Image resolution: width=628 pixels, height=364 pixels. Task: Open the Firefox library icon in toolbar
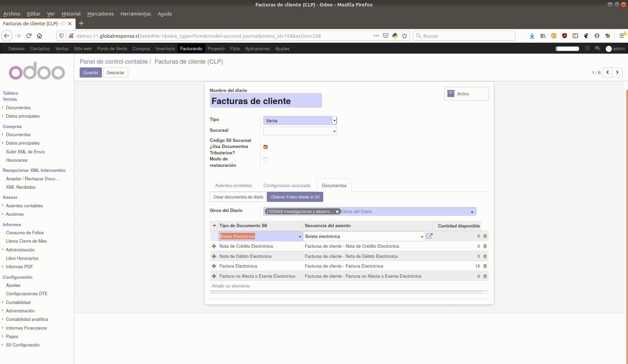pyautogui.click(x=543, y=36)
